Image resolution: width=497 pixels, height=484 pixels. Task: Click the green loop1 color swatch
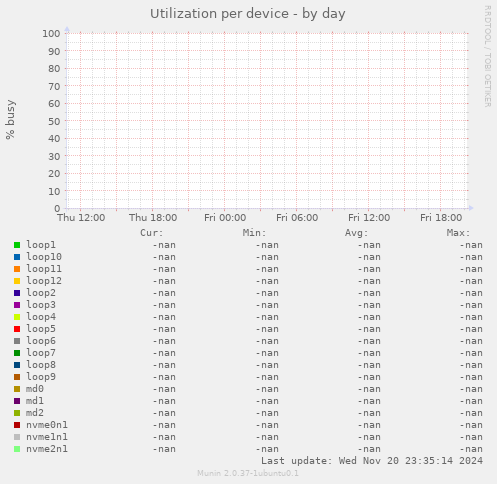pos(17,245)
